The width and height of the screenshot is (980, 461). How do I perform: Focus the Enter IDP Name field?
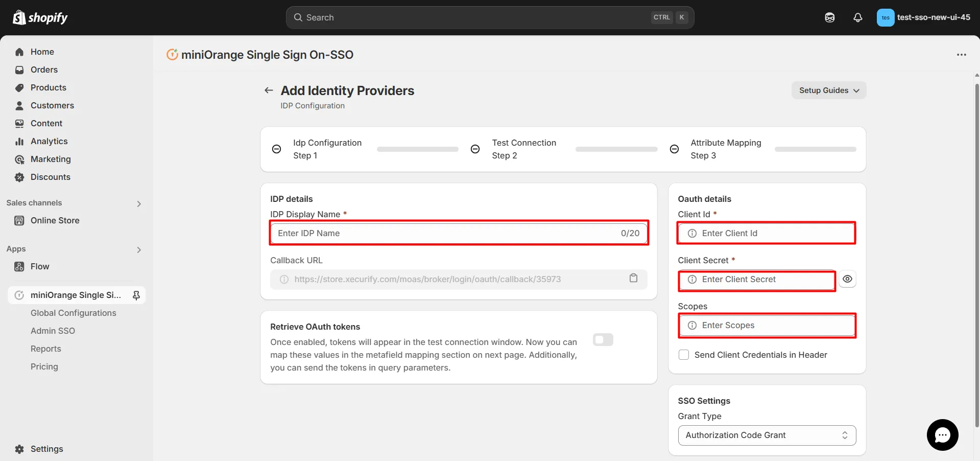(459, 233)
